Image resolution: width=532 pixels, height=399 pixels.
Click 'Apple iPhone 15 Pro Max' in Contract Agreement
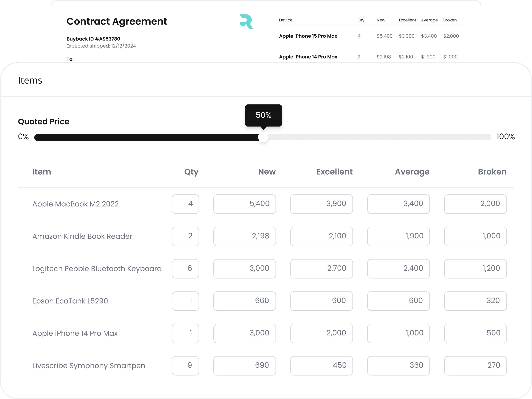tap(308, 36)
